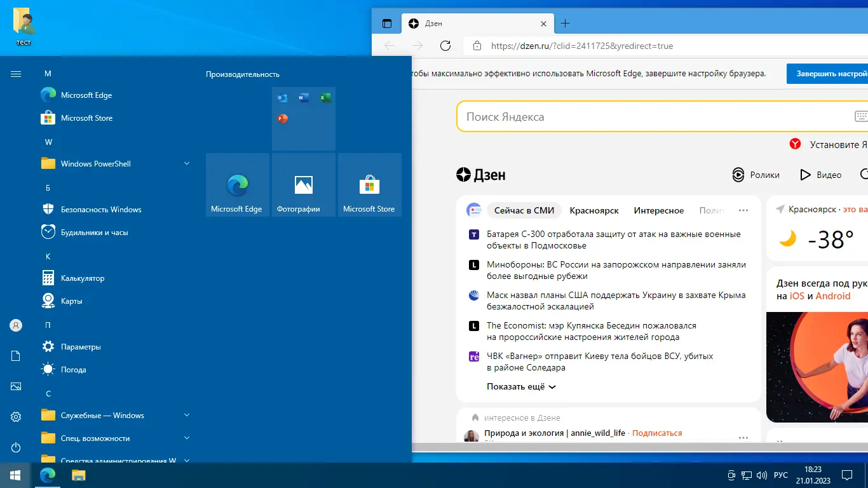
Task: Click the gear icon in Start sidebar
Action: [x=16, y=417]
